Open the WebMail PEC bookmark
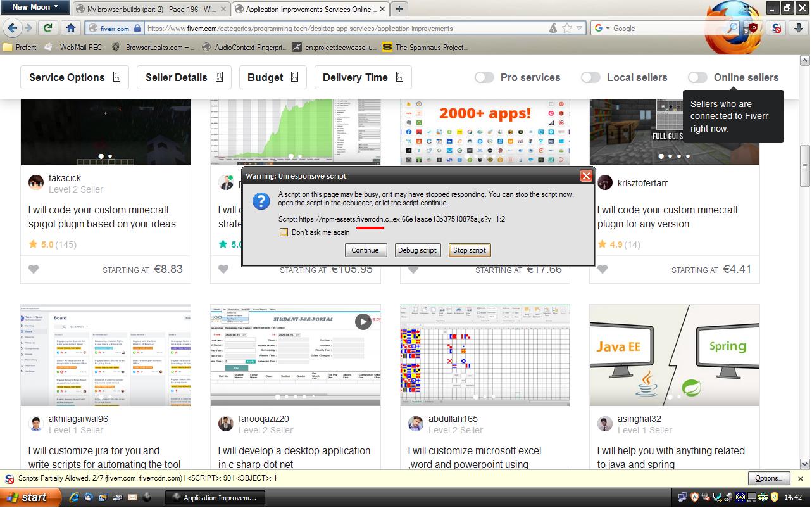This screenshot has width=812, height=508. pos(75,47)
